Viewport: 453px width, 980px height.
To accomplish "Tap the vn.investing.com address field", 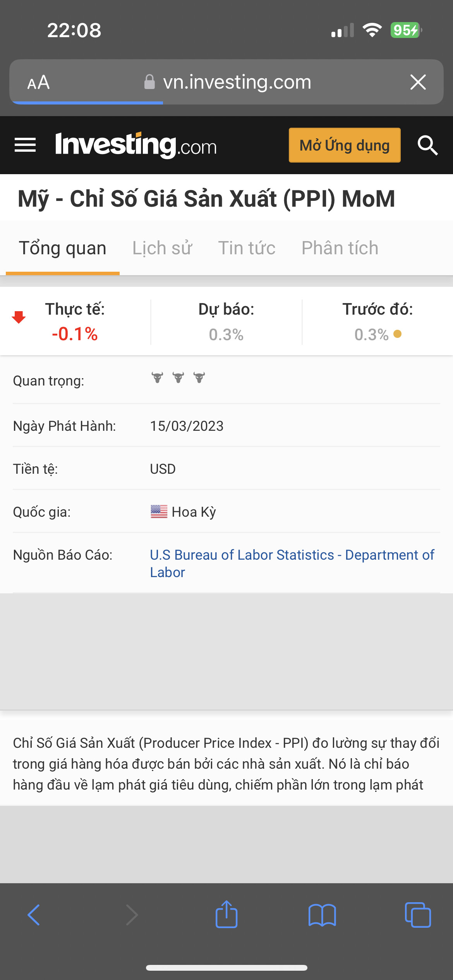I will coord(237,82).
